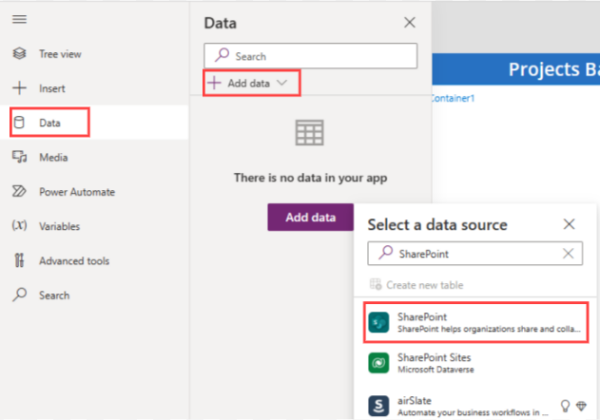Click the Advanced tools icon
Screen dimensions: 600x420
19,260
